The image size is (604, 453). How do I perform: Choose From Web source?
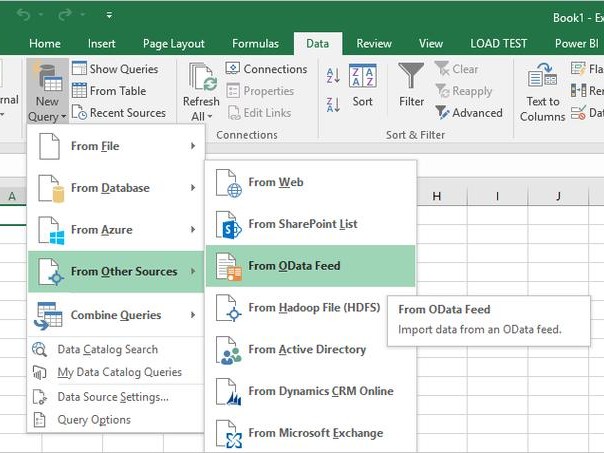[x=310, y=182]
